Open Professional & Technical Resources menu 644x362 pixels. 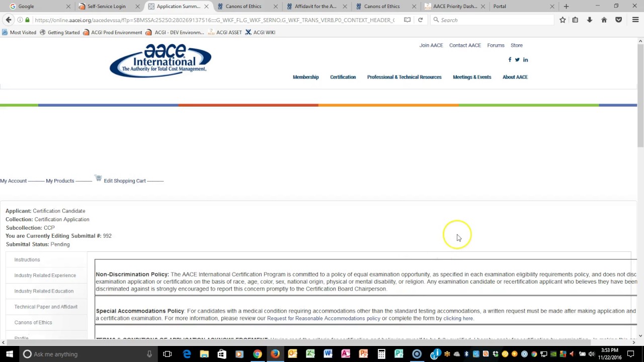[404, 77]
